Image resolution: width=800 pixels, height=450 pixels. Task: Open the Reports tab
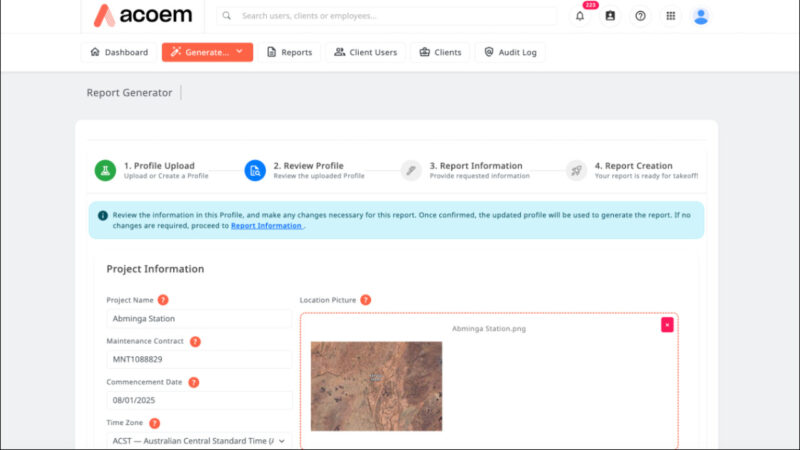(289, 52)
